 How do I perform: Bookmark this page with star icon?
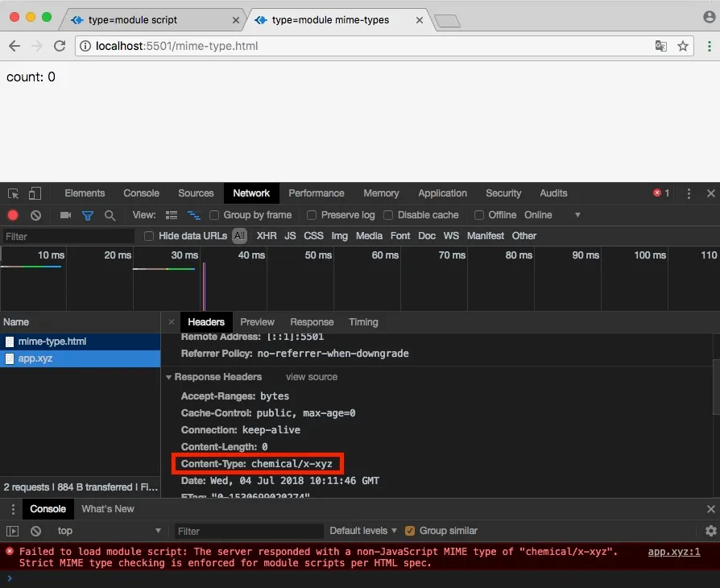click(x=683, y=46)
